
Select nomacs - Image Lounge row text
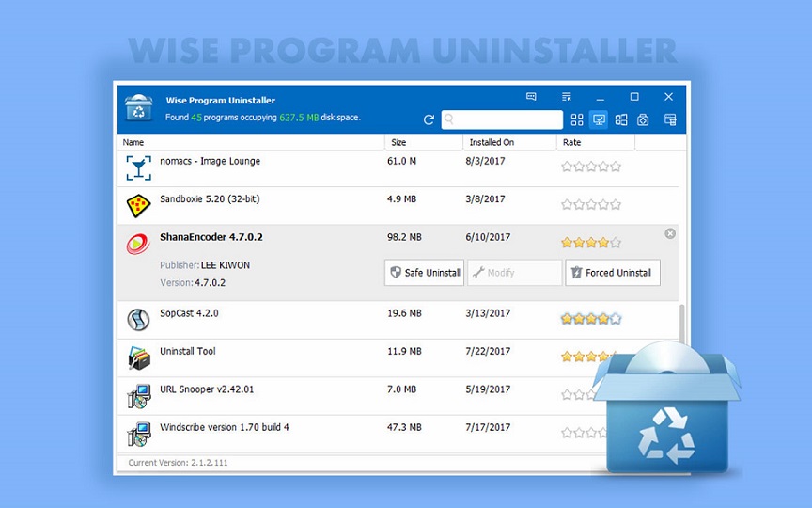(x=210, y=161)
